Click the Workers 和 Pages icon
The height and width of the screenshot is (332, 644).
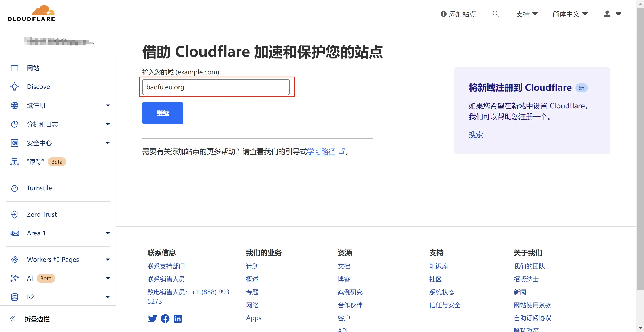(15, 260)
